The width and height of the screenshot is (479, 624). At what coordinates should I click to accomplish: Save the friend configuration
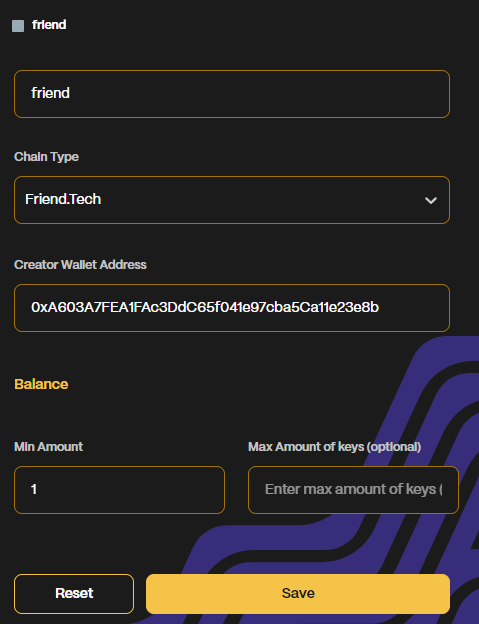pyautogui.click(x=298, y=594)
